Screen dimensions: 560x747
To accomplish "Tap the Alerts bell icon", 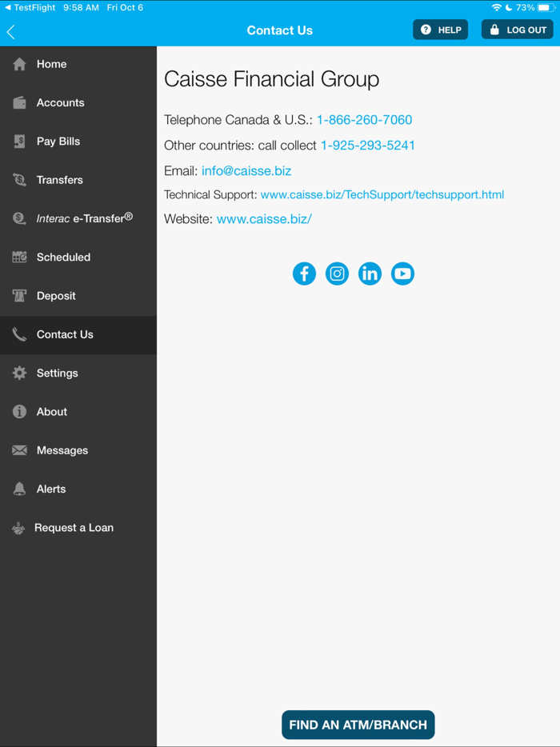I will 19,489.
